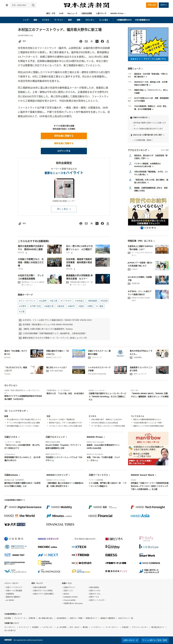Click the 日経電子版 紙面ビューアー tablet image

[x=64, y=188]
